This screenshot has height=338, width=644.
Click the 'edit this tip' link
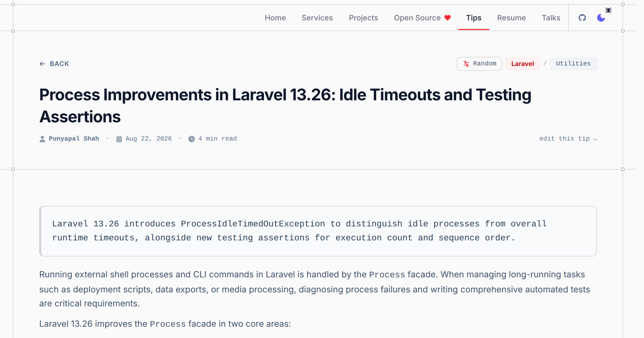click(x=568, y=139)
